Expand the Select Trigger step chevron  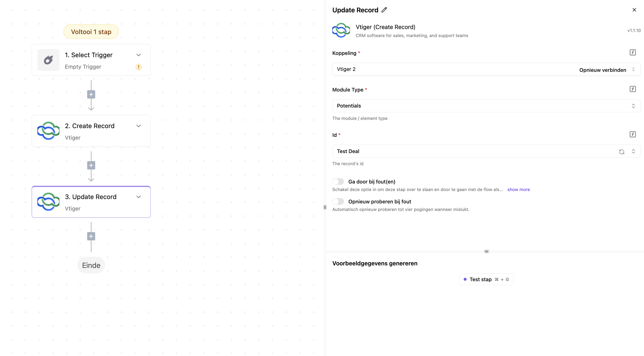(x=138, y=55)
